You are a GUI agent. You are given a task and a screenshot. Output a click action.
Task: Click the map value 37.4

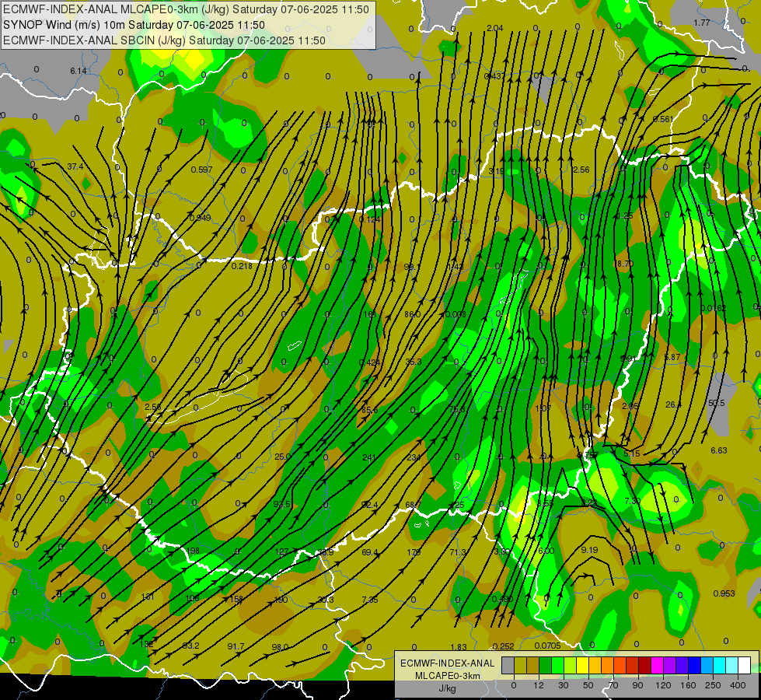75,166
